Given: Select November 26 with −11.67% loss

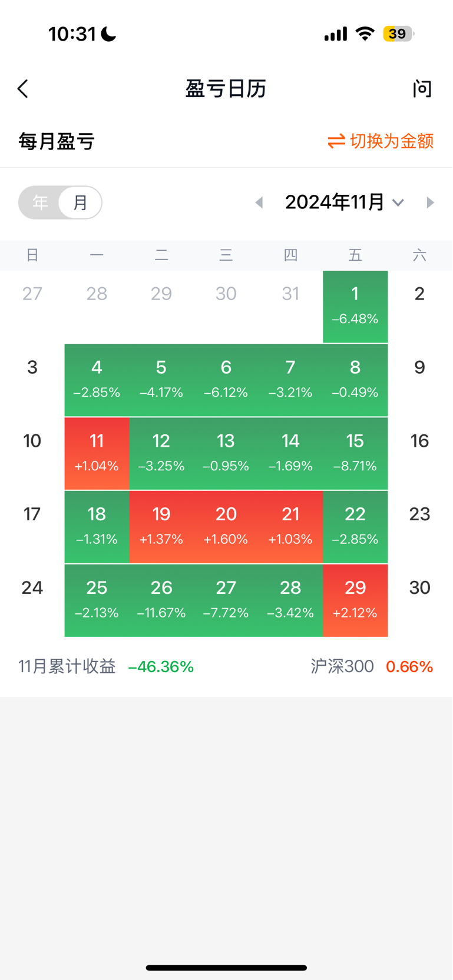Looking at the screenshot, I should (x=161, y=600).
